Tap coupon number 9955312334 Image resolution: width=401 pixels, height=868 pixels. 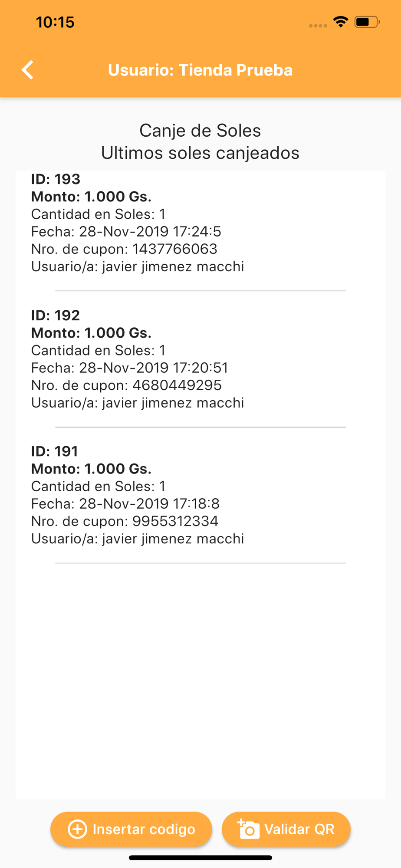175,521
